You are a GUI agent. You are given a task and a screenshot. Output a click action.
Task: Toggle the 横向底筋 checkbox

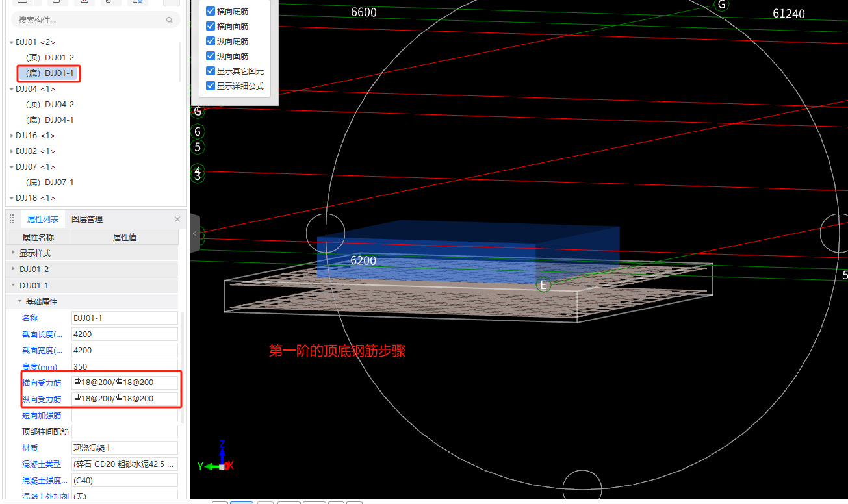point(211,11)
